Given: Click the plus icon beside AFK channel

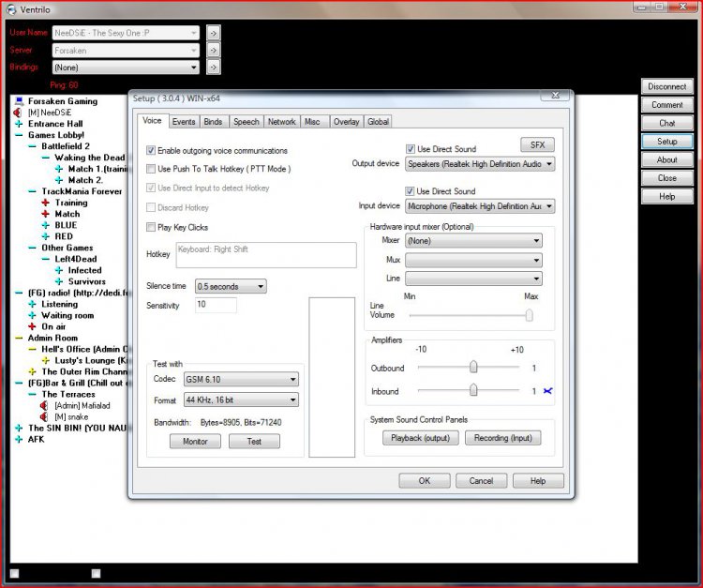Looking at the screenshot, I should tap(19, 439).
